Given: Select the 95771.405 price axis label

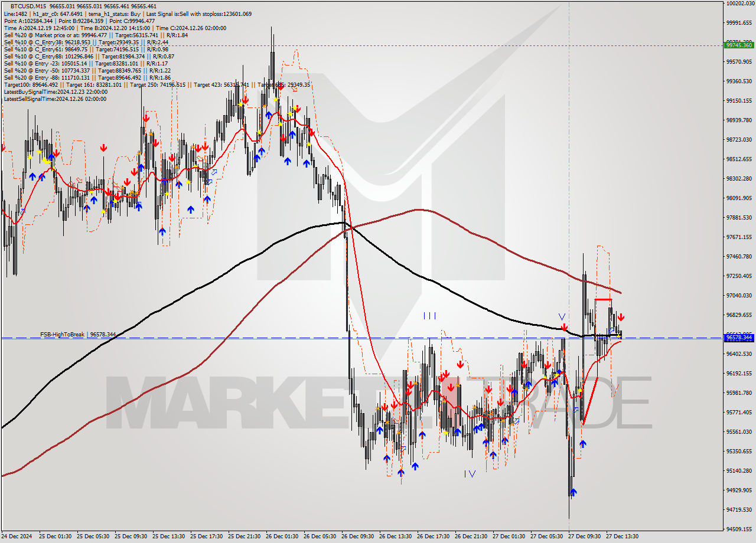Looking at the screenshot, I should coord(741,412).
